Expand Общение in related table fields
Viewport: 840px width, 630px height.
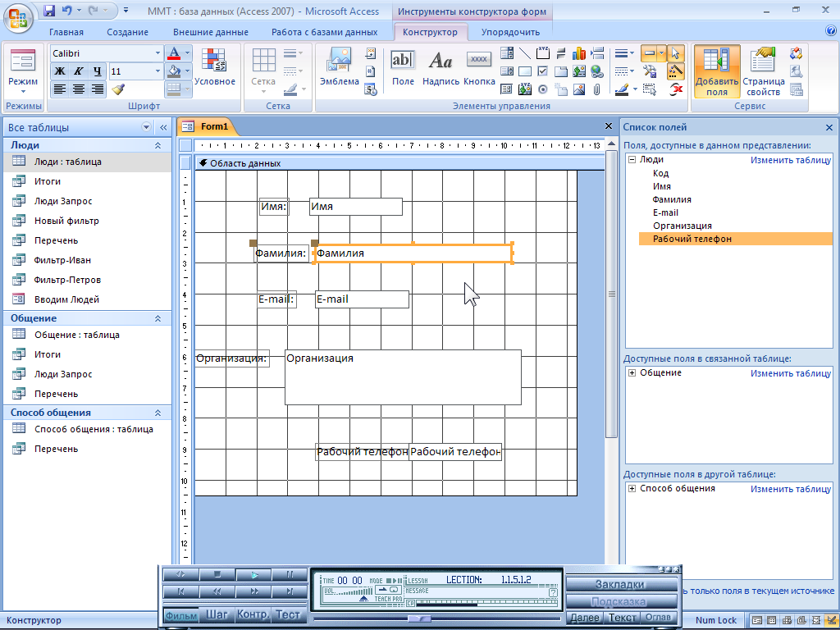click(x=632, y=373)
